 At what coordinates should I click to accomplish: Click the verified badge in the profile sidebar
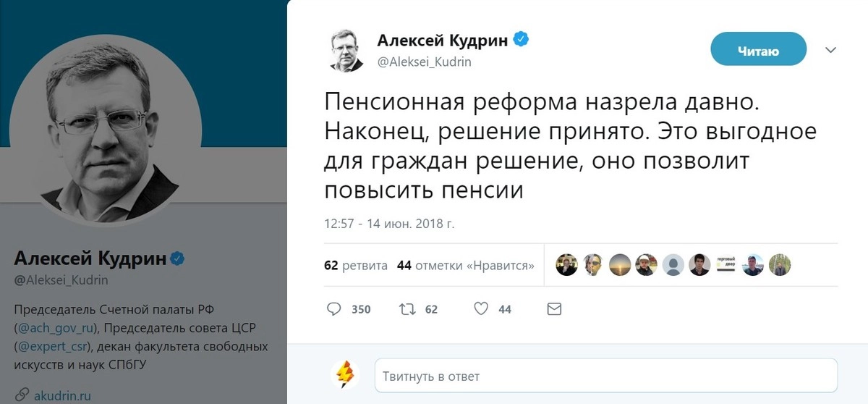[x=177, y=258]
